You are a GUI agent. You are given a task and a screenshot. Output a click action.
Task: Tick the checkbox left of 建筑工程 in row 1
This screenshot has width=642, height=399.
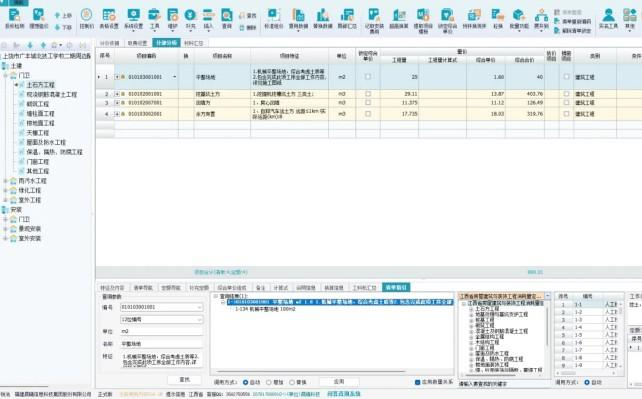tap(566, 77)
